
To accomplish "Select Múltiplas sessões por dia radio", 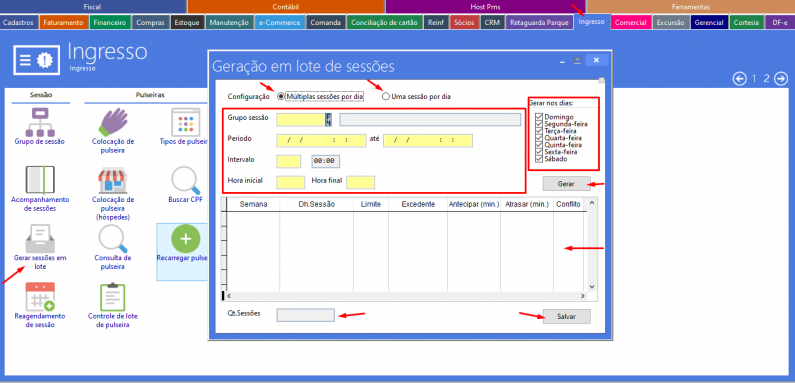I will [x=280, y=96].
